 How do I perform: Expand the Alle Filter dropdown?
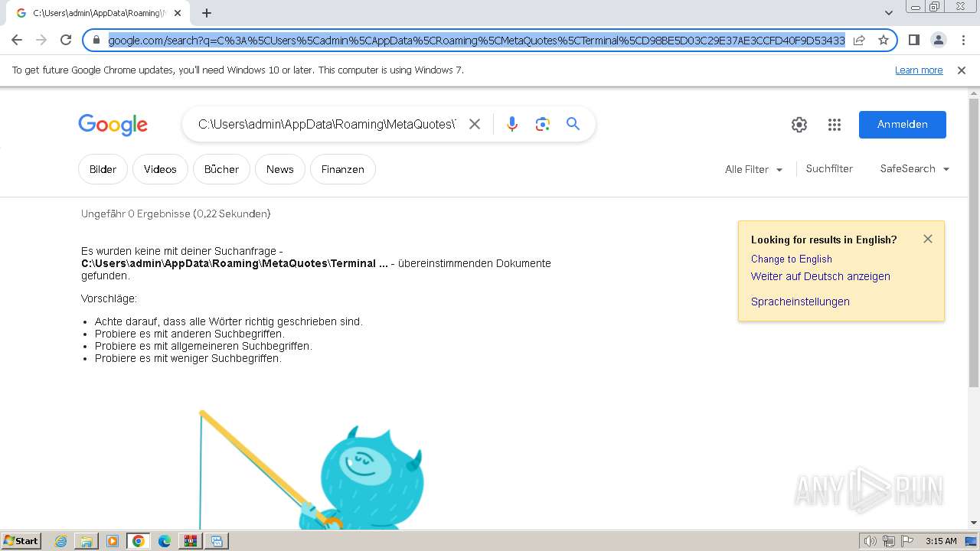point(753,169)
